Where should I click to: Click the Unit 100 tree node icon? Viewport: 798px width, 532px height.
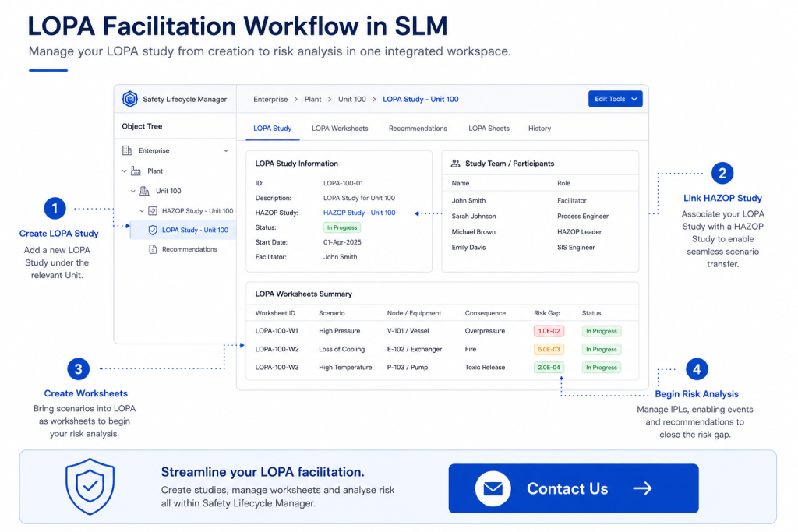tap(144, 191)
